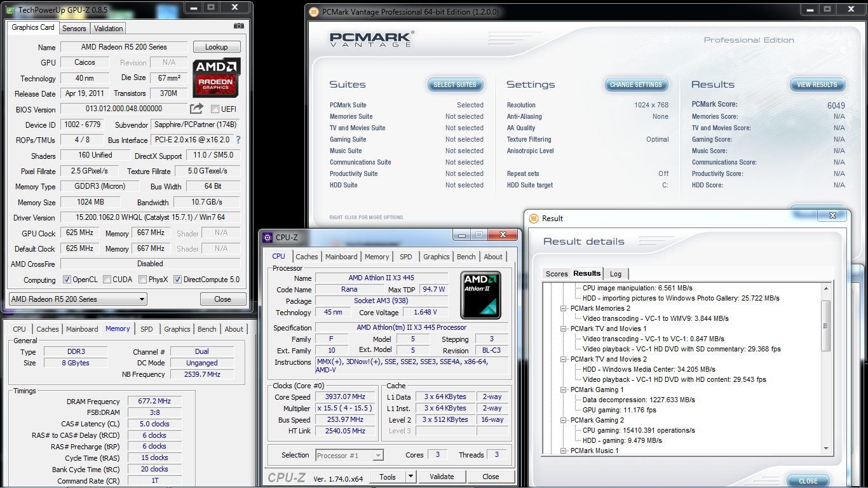
Task: Click the Tools button in CPU-Z
Action: click(388, 477)
